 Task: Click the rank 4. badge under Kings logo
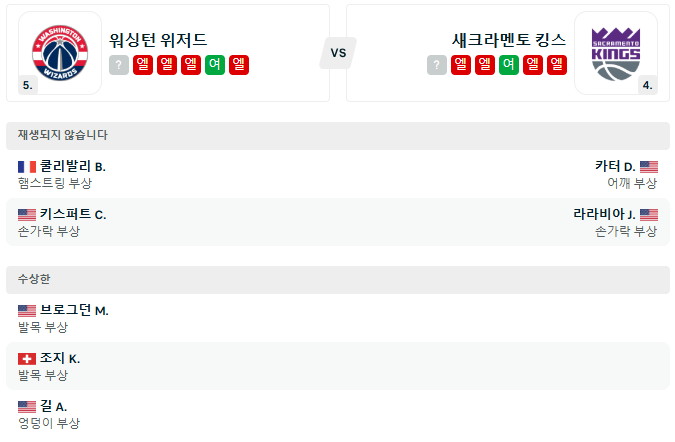[647, 85]
